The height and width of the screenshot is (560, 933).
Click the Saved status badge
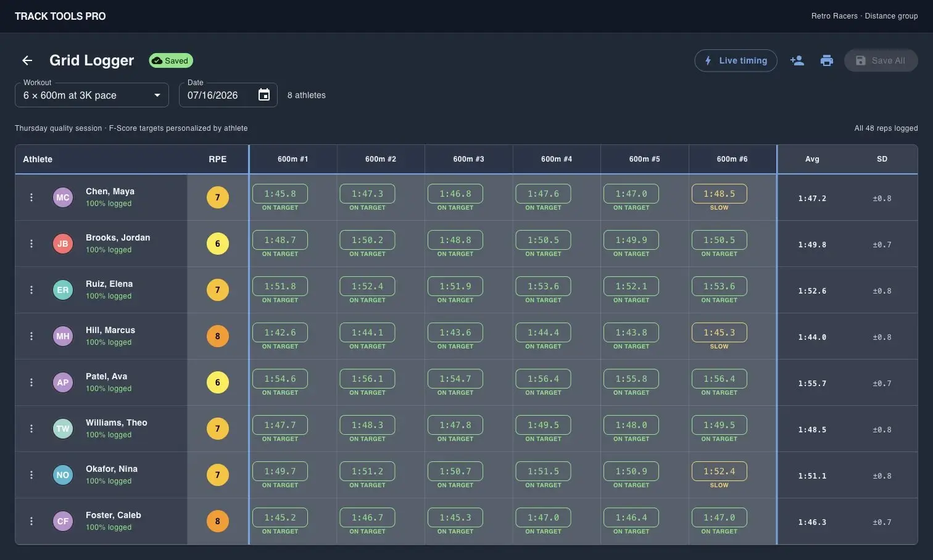171,60
